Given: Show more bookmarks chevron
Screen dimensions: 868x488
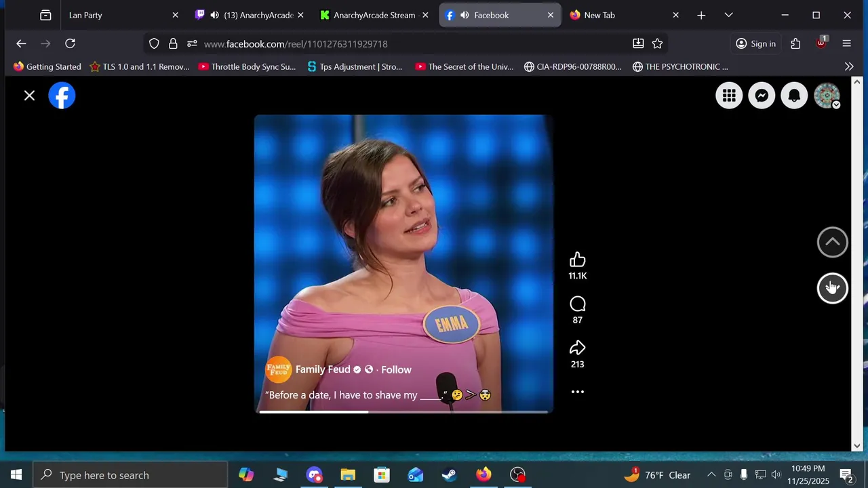Looking at the screenshot, I should pyautogui.click(x=849, y=66).
